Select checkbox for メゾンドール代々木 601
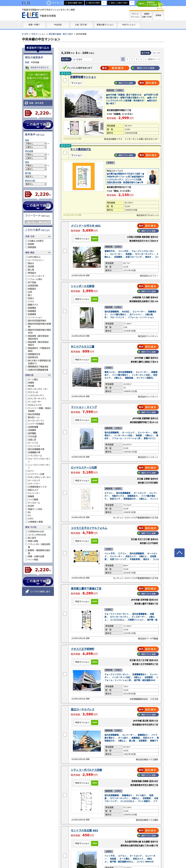The image size is (186, 868). tap(65, 251)
